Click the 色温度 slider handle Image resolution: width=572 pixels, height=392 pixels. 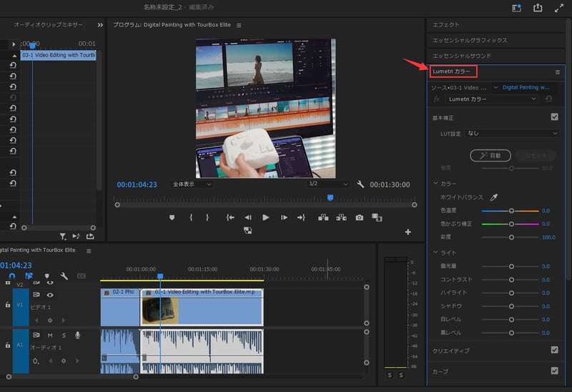[511, 211]
